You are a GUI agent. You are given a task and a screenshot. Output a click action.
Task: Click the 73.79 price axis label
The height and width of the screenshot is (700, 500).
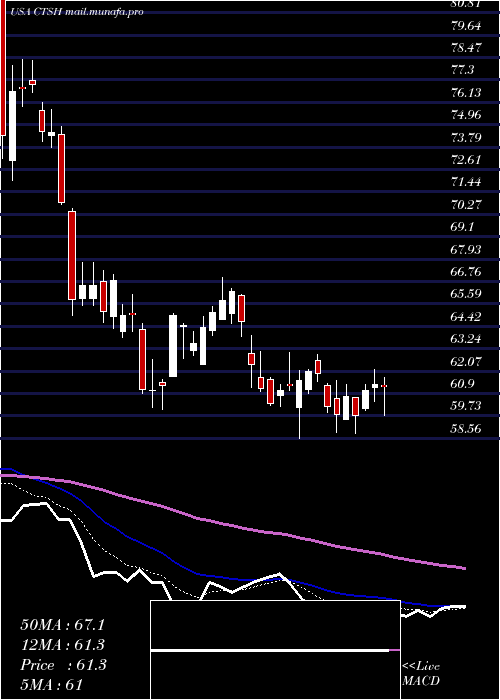466,137
